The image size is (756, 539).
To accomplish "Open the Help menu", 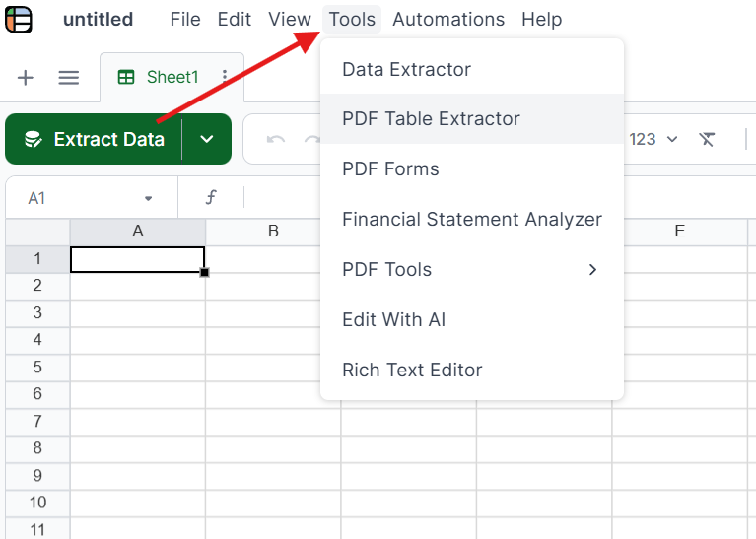I will pos(541,20).
